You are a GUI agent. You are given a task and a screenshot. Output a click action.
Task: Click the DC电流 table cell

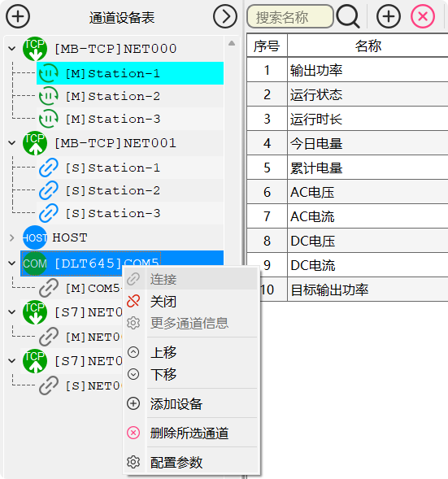368,265
